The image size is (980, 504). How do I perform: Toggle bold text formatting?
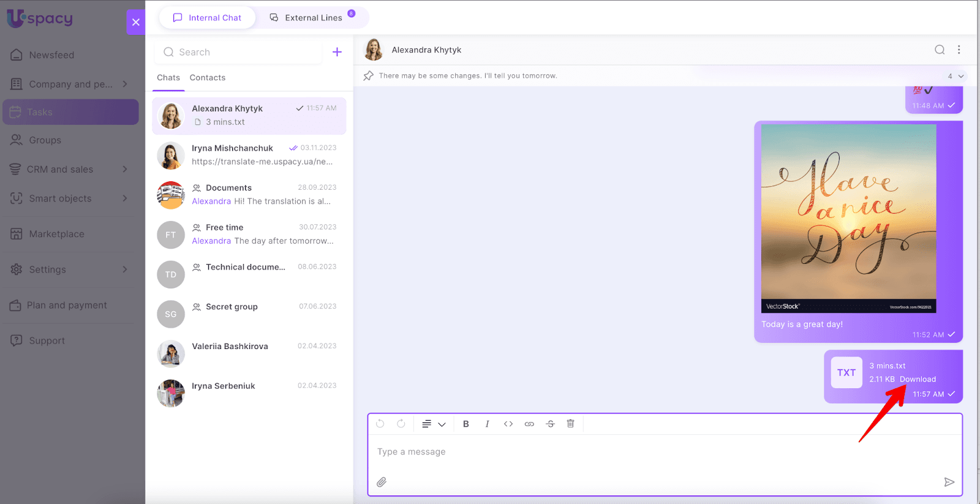(466, 424)
